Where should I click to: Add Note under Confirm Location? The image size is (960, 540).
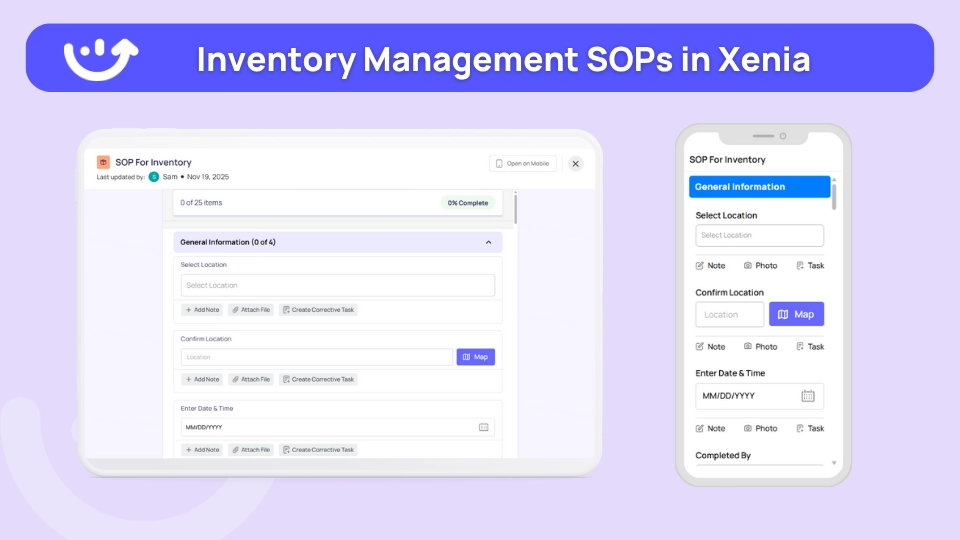pyautogui.click(x=202, y=380)
